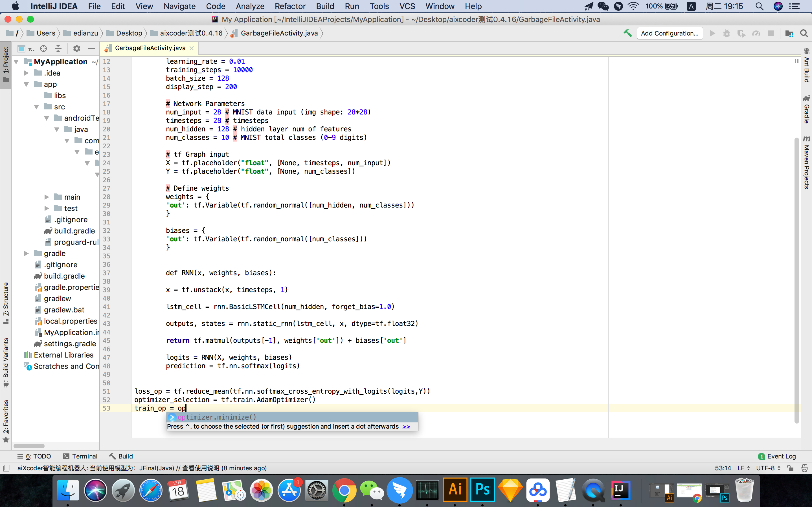Expand the .idea folder
Viewport: 812px width, 507px height.
pyautogui.click(x=27, y=73)
